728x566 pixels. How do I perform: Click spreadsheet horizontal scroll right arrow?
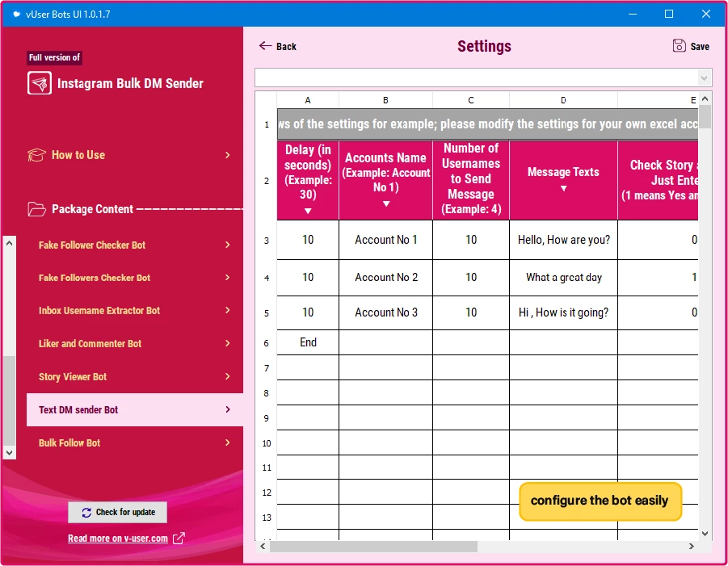pos(692,546)
